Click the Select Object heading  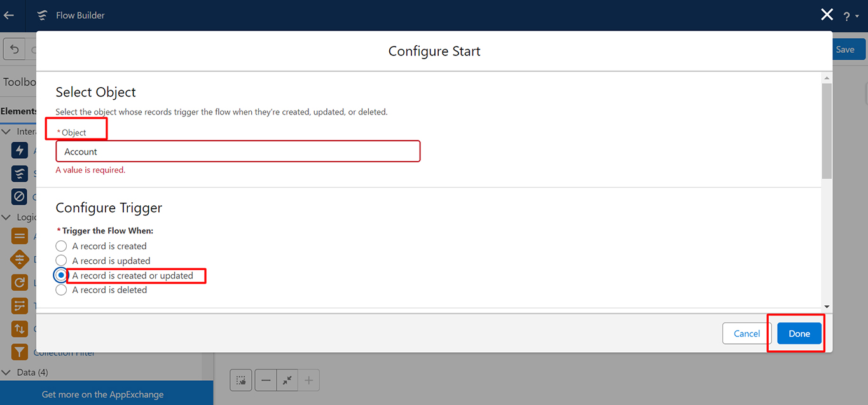[96, 92]
